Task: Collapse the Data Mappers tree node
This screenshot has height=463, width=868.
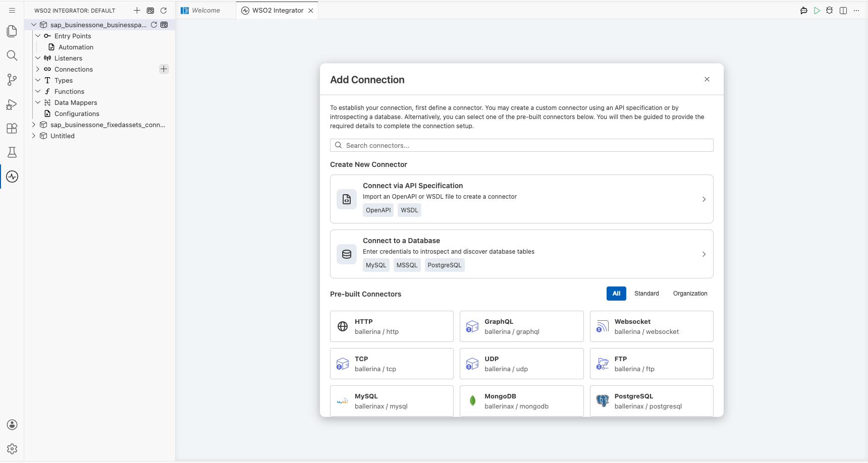Action: click(x=38, y=102)
